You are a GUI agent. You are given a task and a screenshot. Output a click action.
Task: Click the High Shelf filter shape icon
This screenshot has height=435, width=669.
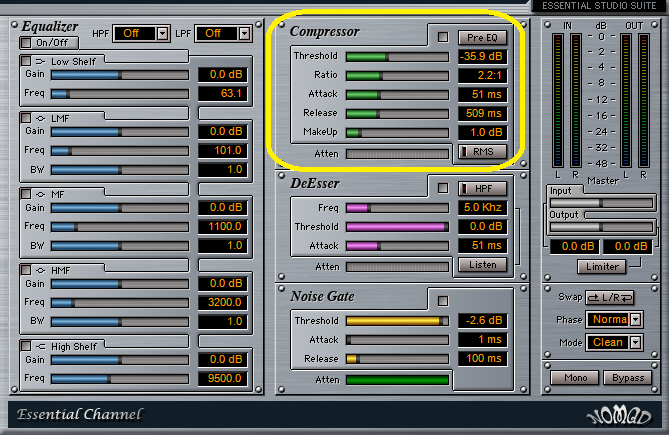(41, 346)
